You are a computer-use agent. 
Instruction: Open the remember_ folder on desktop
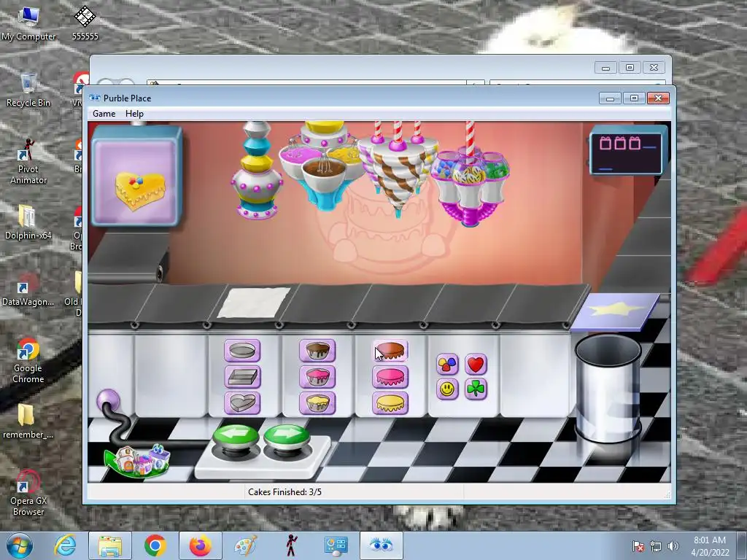click(28, 421)
